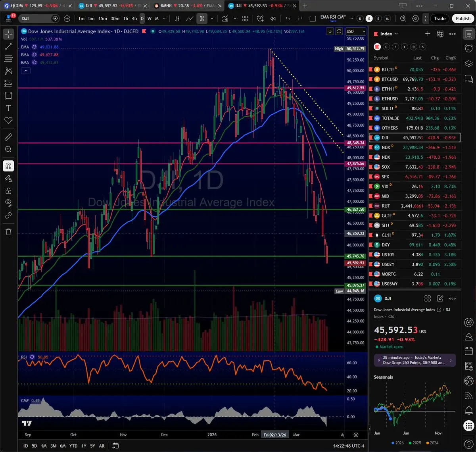Image resolution: width=476 pixels, height=452 pixels.
Task: Open the heart icons tool
Action: [8, 120]
